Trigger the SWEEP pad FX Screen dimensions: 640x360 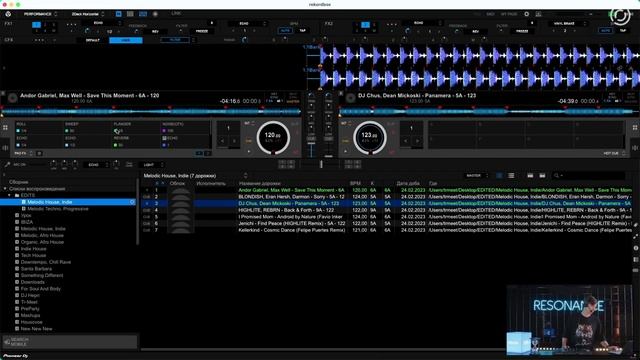(87, 128)
